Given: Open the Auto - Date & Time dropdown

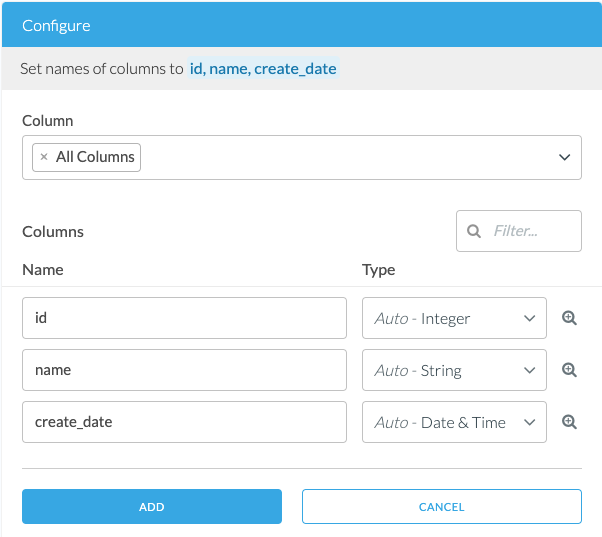Looking at the screenshot, I should point(454,422).
